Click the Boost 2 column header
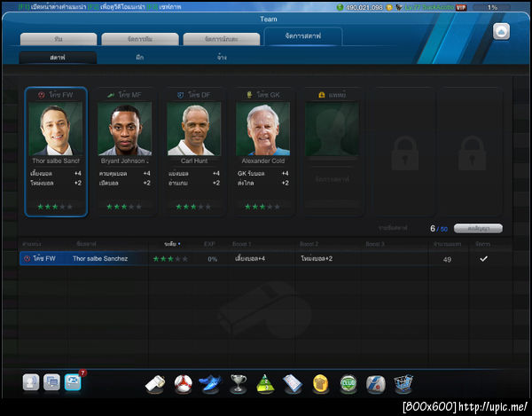Image resolution: width=532 pixels, height=416 pixels. coord(309,244)
